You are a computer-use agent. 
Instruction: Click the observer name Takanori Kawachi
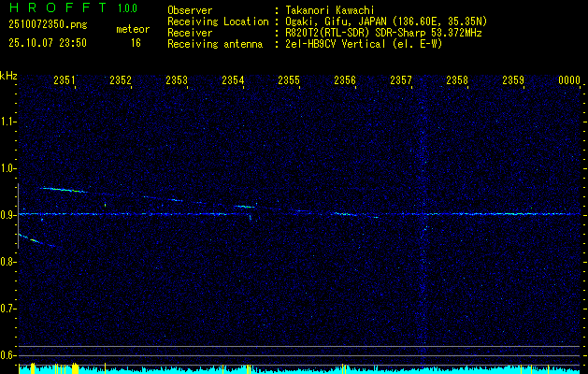[328, 10]
